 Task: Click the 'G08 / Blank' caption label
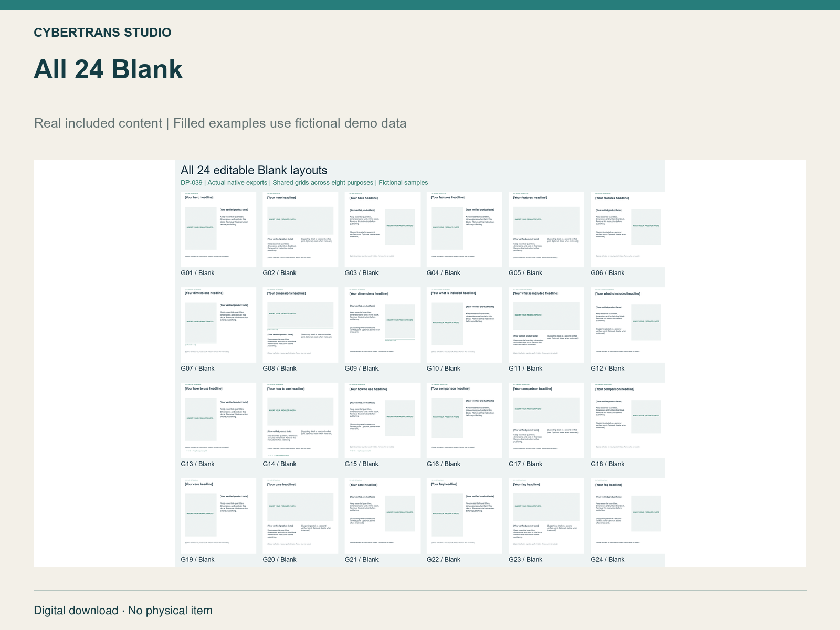click(280, 369)
